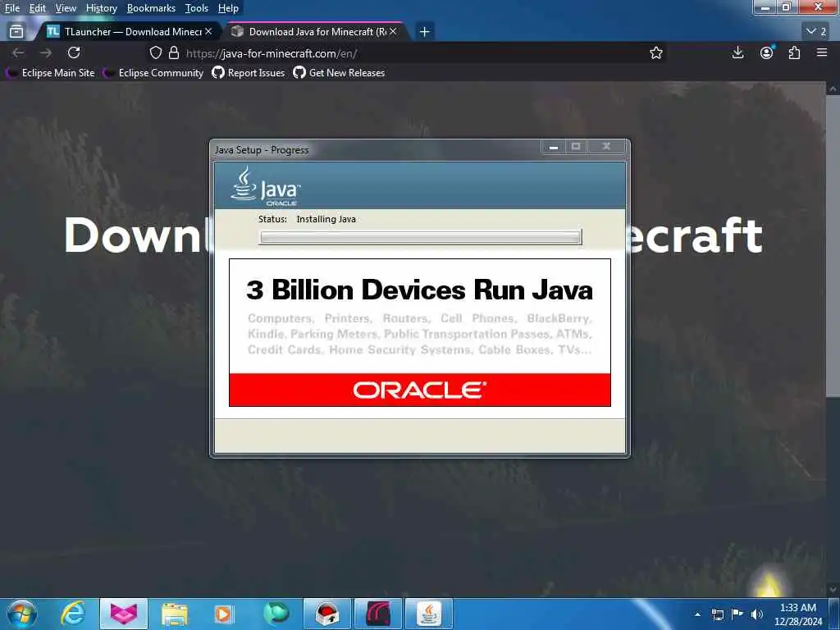Open the Firefox application menu
This screenshot has height=630, width=840.
tap(822, 52)
